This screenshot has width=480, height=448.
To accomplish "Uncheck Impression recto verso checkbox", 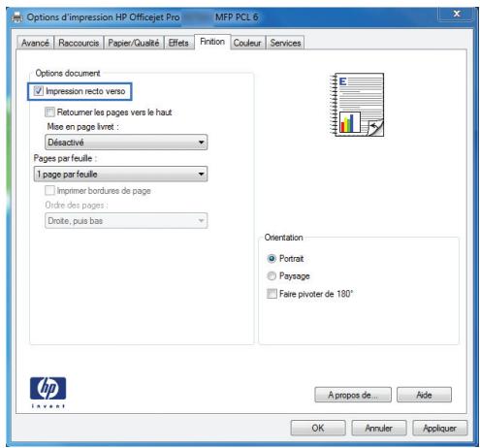I will point(39,91).
